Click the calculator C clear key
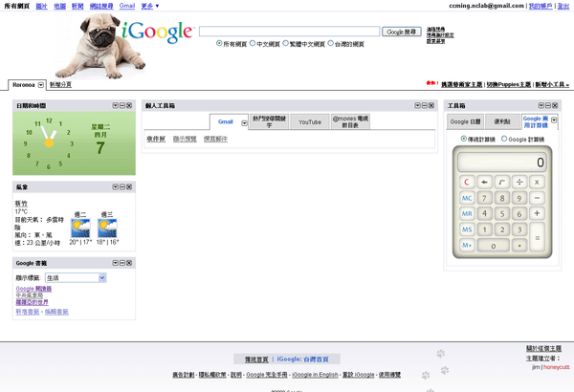Screen dimensions: 574x392 coord(467,182)
